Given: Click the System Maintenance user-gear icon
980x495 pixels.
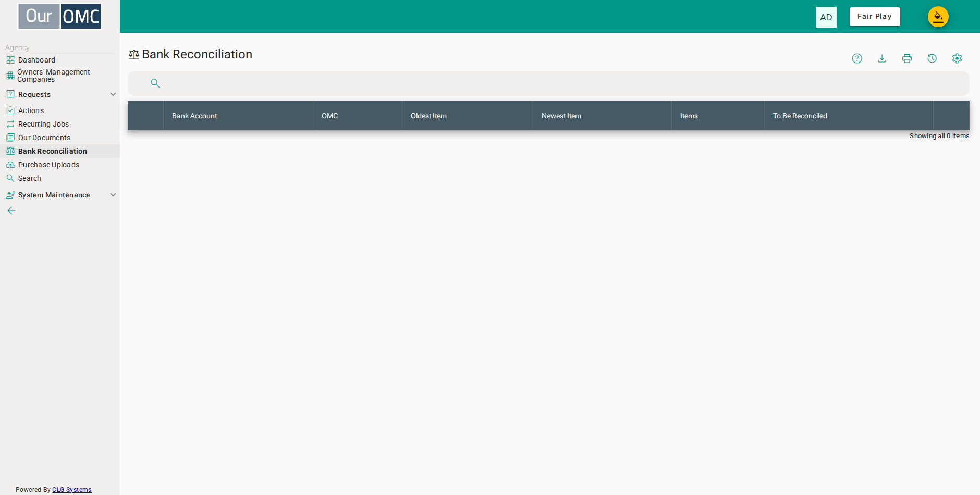Looking at the screenshot, I should coord(10,195).
